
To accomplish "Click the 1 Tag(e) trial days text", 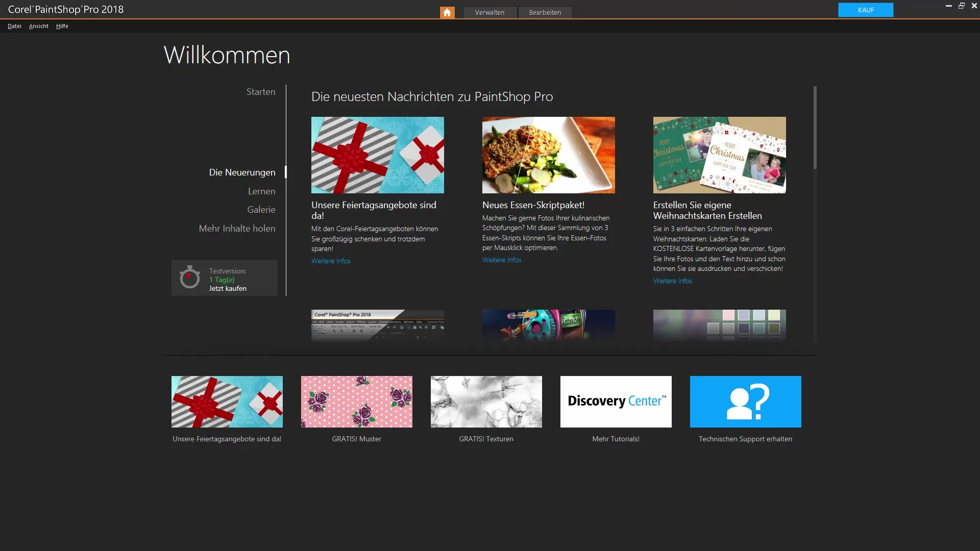I will (x=222, y=280).
